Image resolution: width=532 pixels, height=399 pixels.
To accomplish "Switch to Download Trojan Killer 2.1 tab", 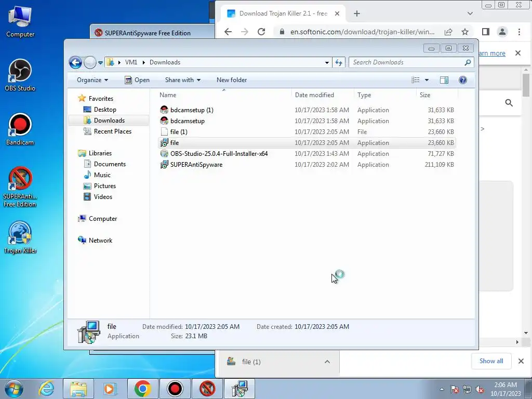I will pyautogui.click(x=283, y=14).
